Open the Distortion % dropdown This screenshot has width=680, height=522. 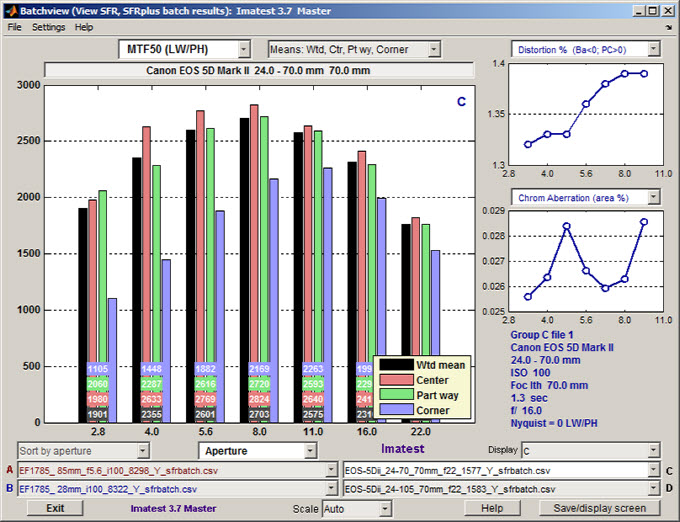(586, 49)
